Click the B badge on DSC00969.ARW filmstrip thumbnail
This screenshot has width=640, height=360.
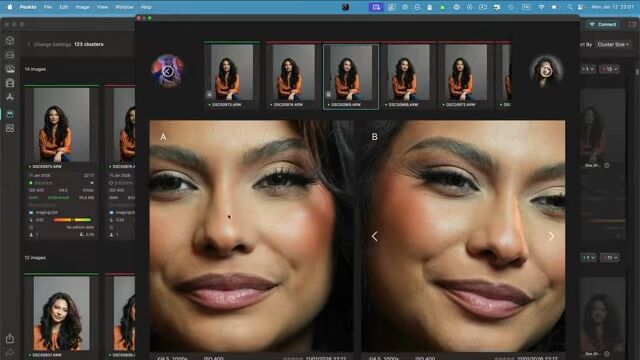coord(329,94)
